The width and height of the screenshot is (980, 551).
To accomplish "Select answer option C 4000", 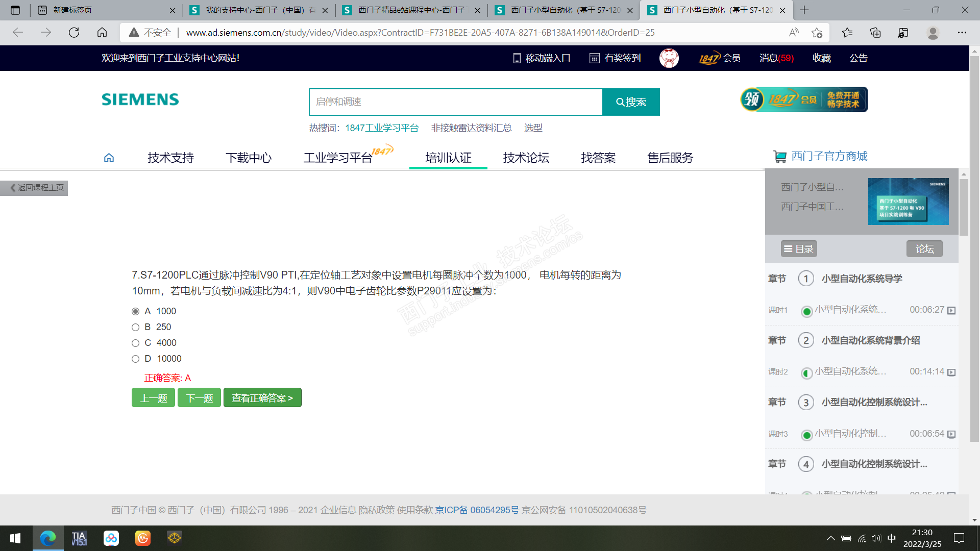I will click(135, 343).
